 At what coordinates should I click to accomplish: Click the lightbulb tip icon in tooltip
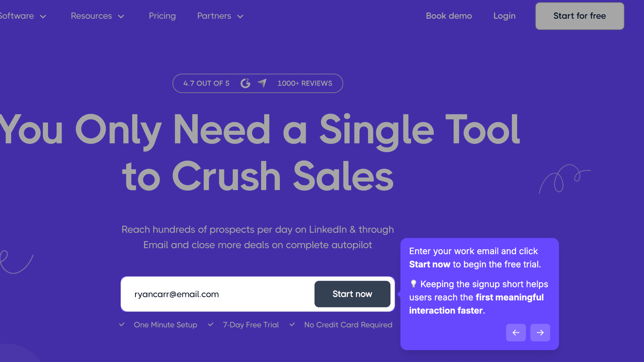pos(414,284)
